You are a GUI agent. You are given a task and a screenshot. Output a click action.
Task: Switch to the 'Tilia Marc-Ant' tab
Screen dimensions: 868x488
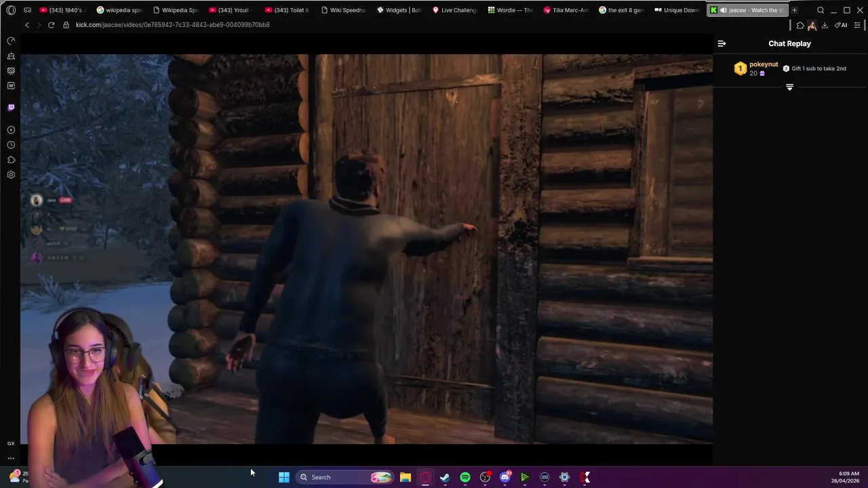point(566,10)
